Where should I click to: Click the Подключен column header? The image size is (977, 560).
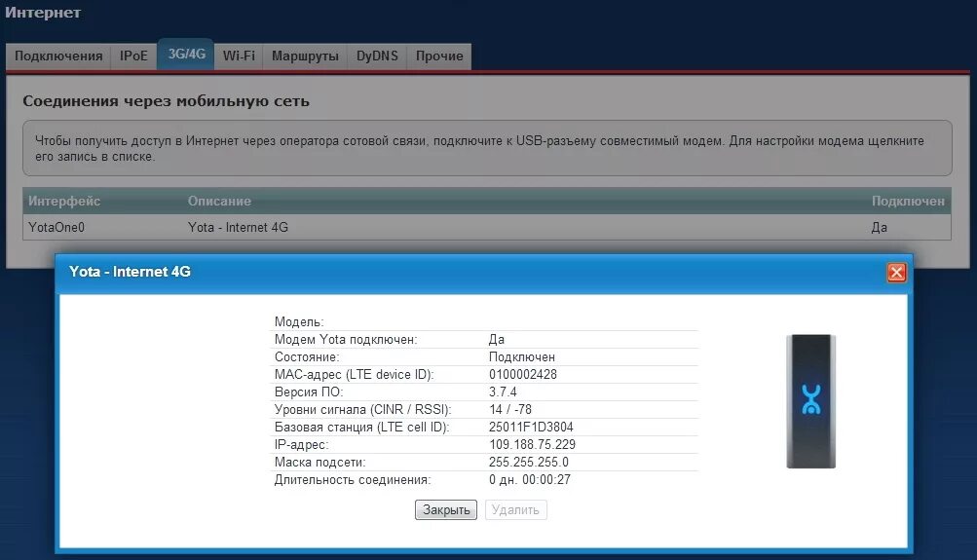click(x=908, y=202)
